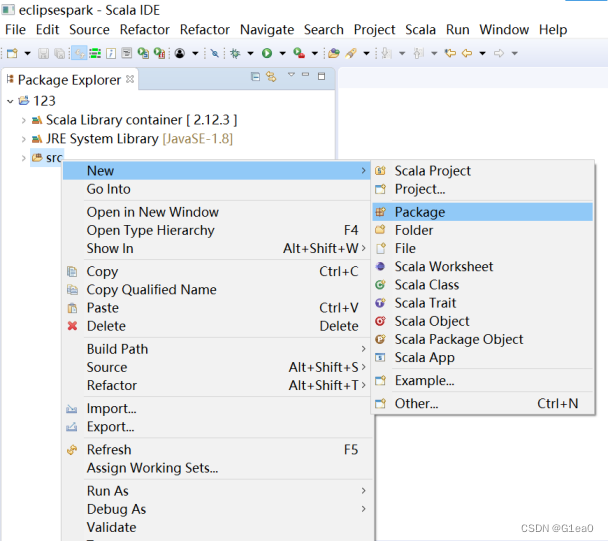The height and width of the screenshot is (542, 609).
Task: Expand JRE System Library node
Action: pos(24,139)
